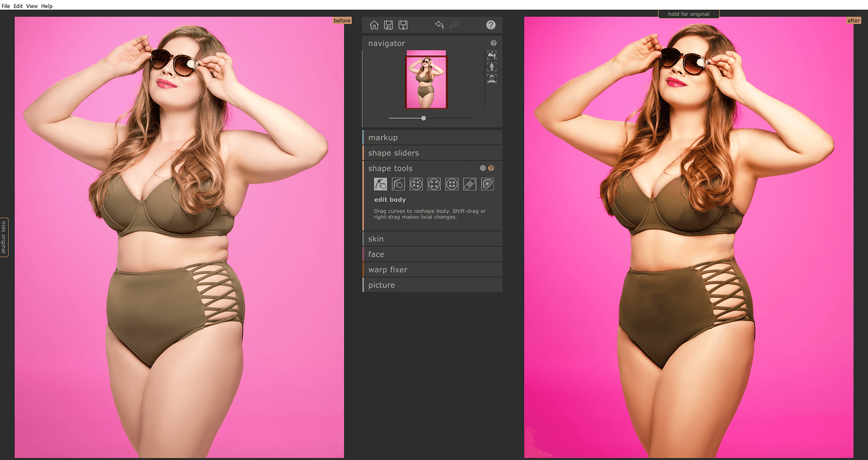Open the File menu

point(6,6)
